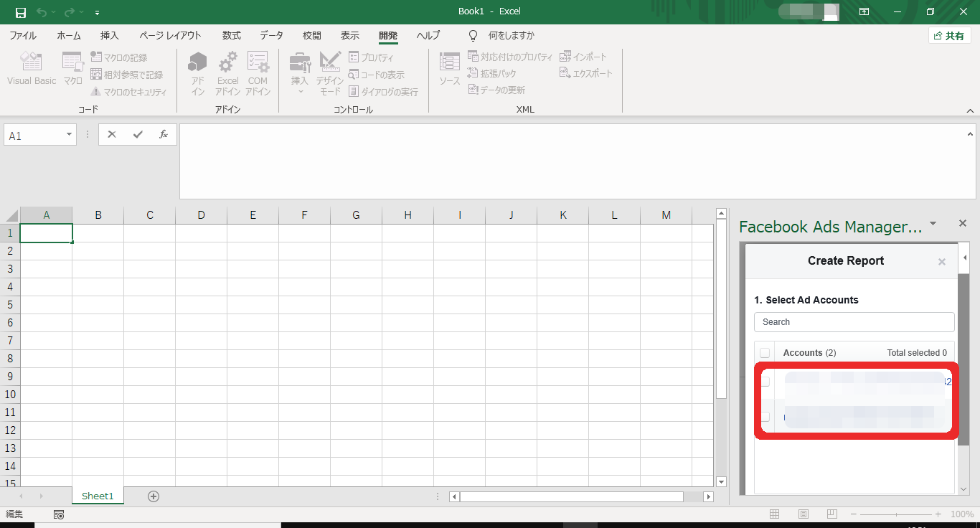
Task: Toggle relative reference recording (相対参照で記録)
Action: click(127, 75)
